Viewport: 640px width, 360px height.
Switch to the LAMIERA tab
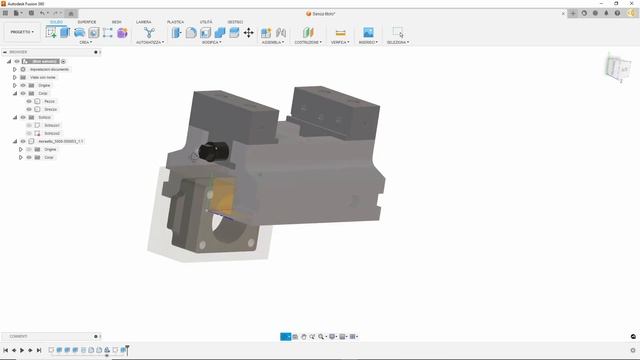pos(143,22)
